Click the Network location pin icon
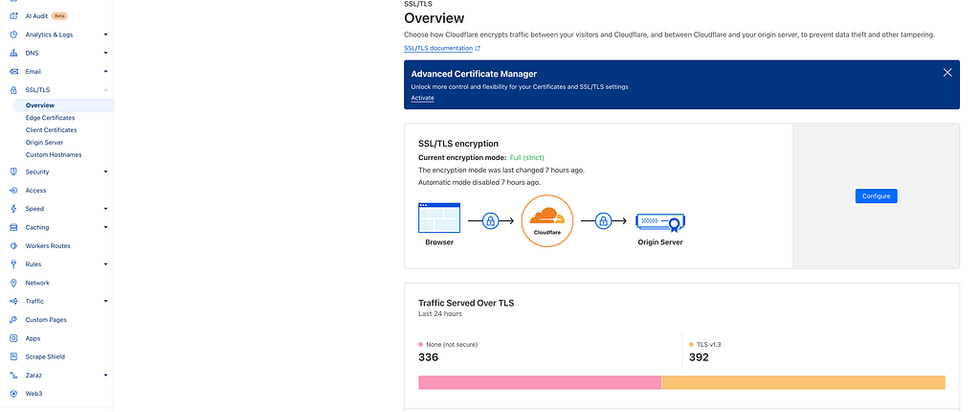 point(13,283)
